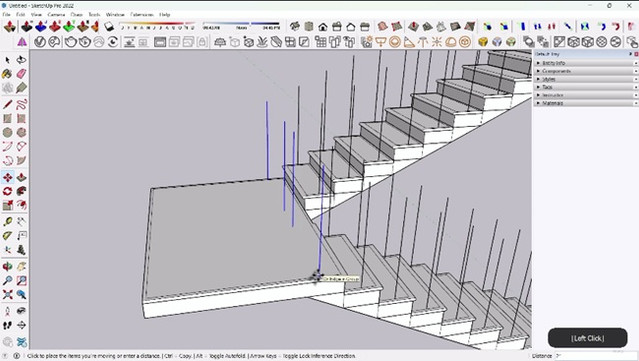Toggle auto-hide pin on Default Tray
This screenshot has width=639, height=361.
tap(630, 54)
